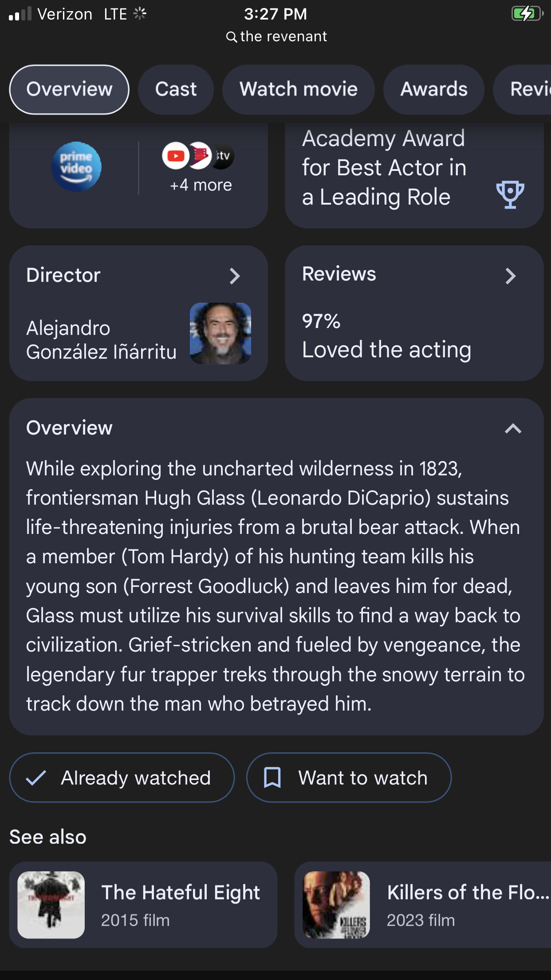Open Director details chevron
The height and width of the screenshot is (980, 551).
235,276
